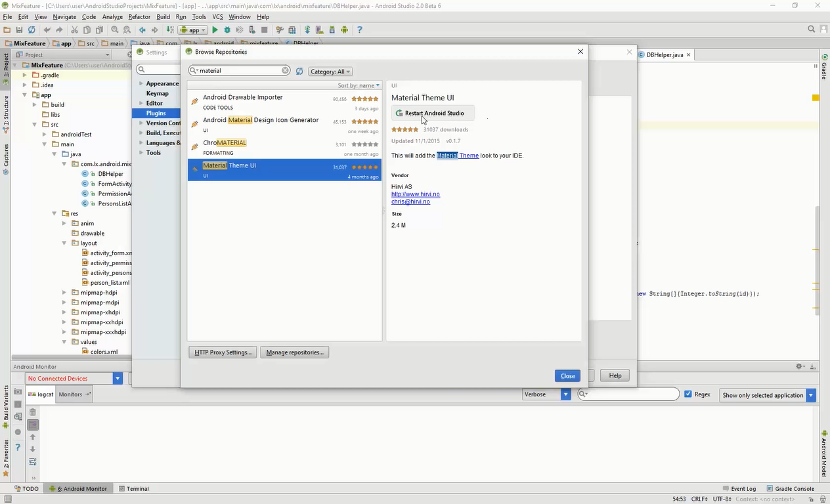Refresh plugin list icon beside search field

point(299,71)
